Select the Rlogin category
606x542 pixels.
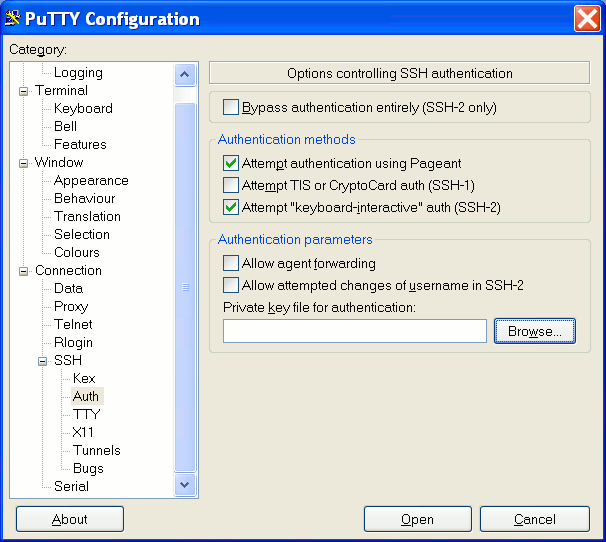coord(73,343)
